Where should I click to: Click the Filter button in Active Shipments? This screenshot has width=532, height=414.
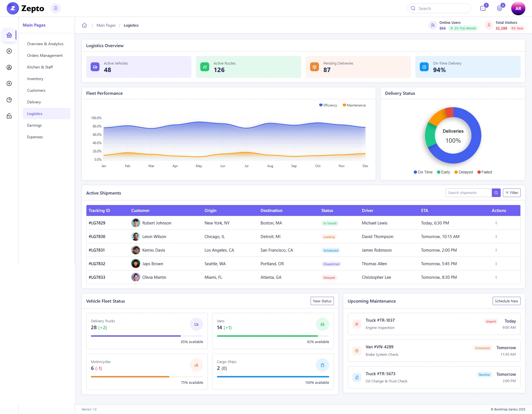512,193
